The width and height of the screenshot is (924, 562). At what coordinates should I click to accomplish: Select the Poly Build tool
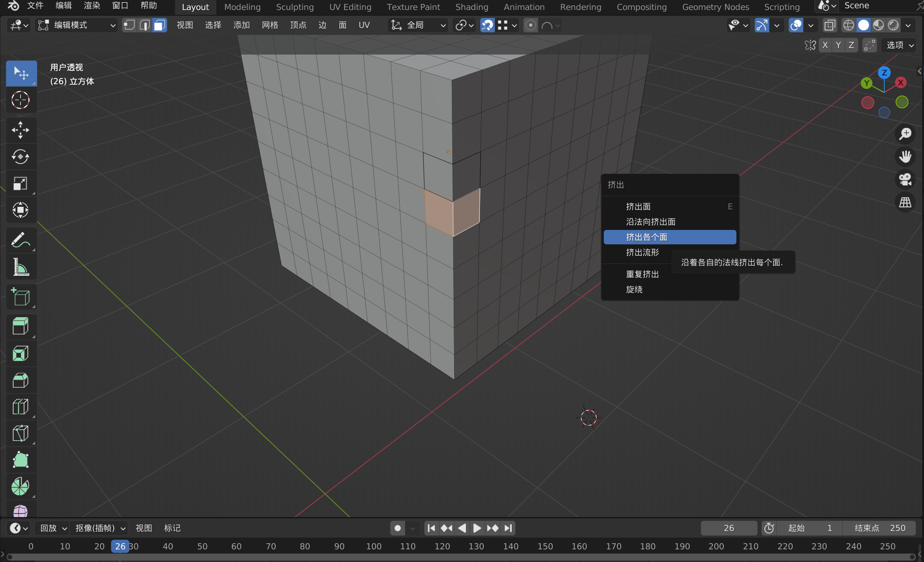(x=21, y=460)
